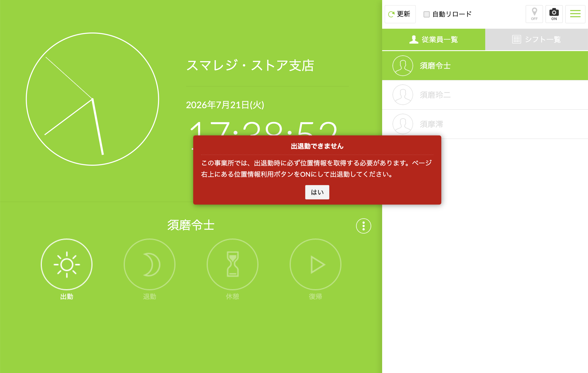Click the 休憩 hourglass icon button
The width and height of the screenshot is (588, 373).
click(233, 265)
